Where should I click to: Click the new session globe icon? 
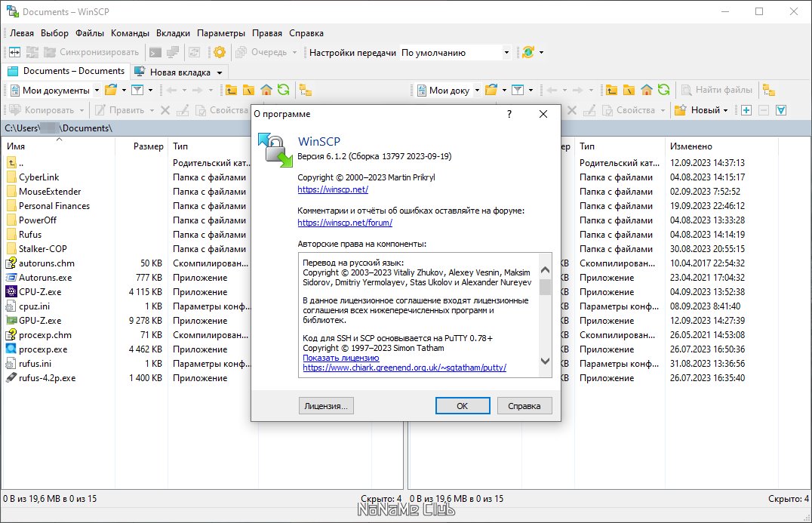pos(528,52)
